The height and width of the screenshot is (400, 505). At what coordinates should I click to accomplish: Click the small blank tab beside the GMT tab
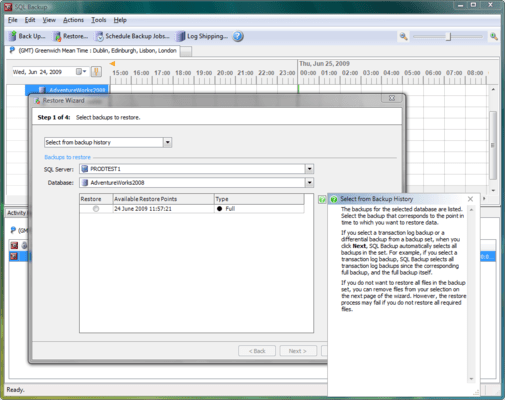click(x=186, y=51)
